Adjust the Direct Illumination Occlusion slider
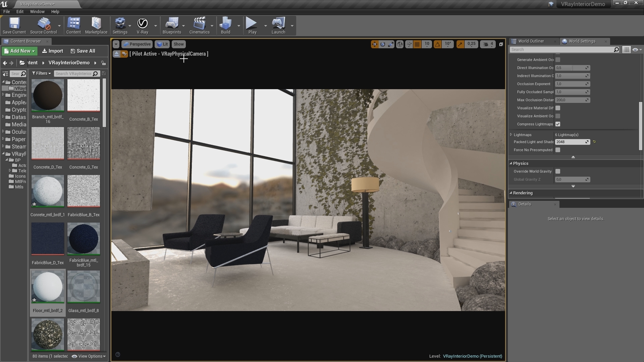The width and height of the screenshot is (644, 362). (573, 68)
